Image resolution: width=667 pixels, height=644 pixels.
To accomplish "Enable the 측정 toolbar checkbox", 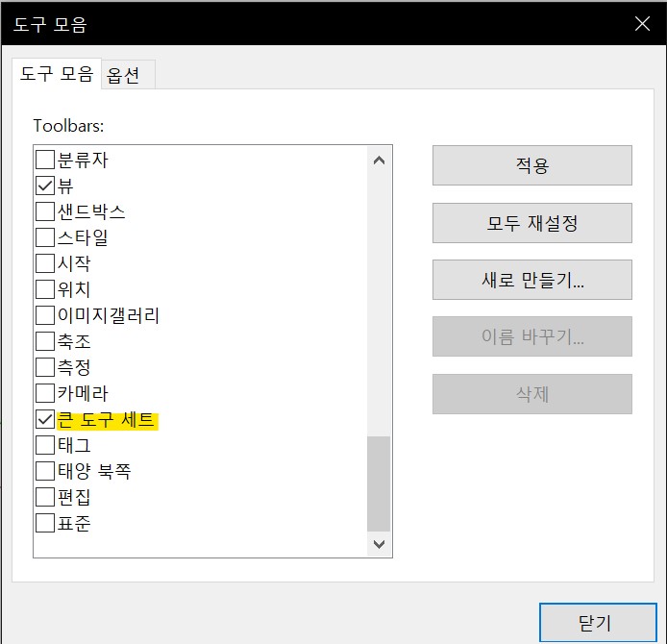I will (x=45, y=367).
